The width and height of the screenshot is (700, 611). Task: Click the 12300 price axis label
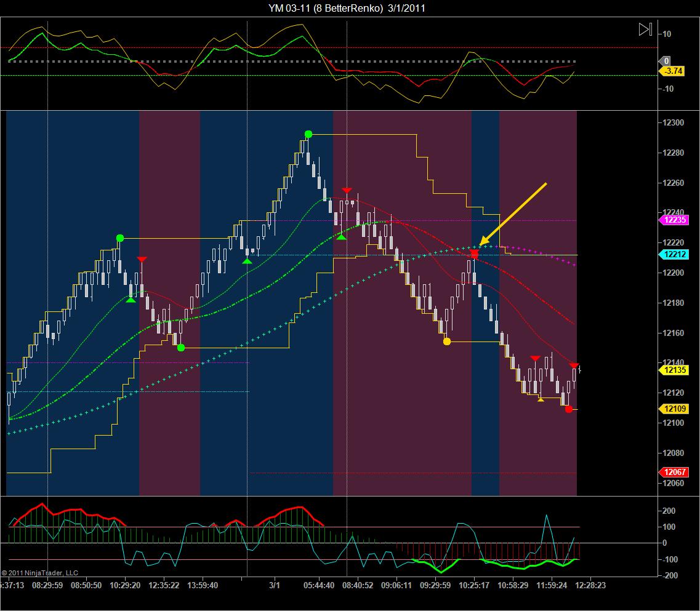673,122
